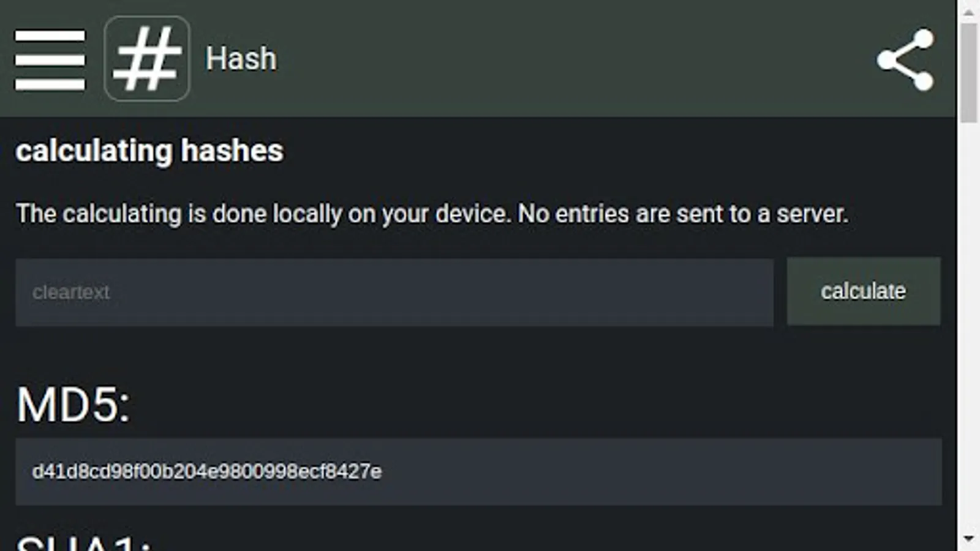
Task: Click the partially visible SHA1 label
Action: [x=84, y=544]
